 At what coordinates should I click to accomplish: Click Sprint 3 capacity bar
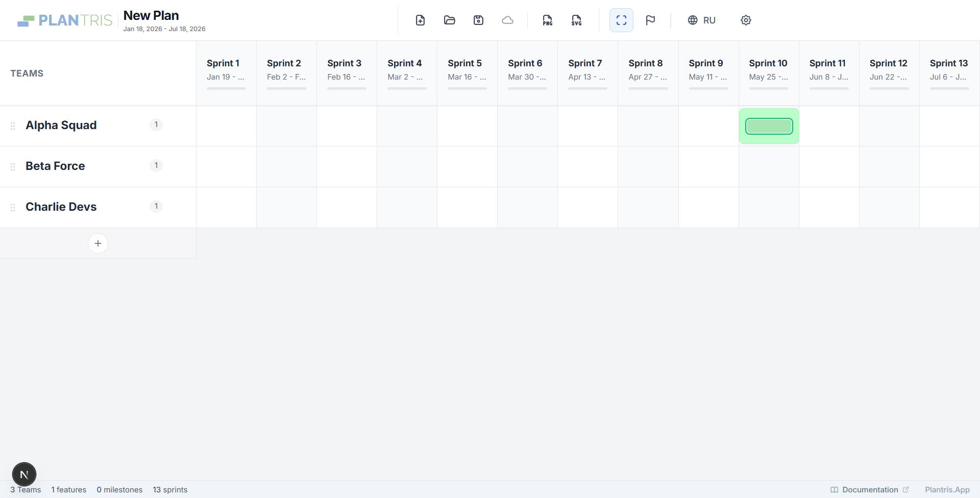tap(347, 88)
